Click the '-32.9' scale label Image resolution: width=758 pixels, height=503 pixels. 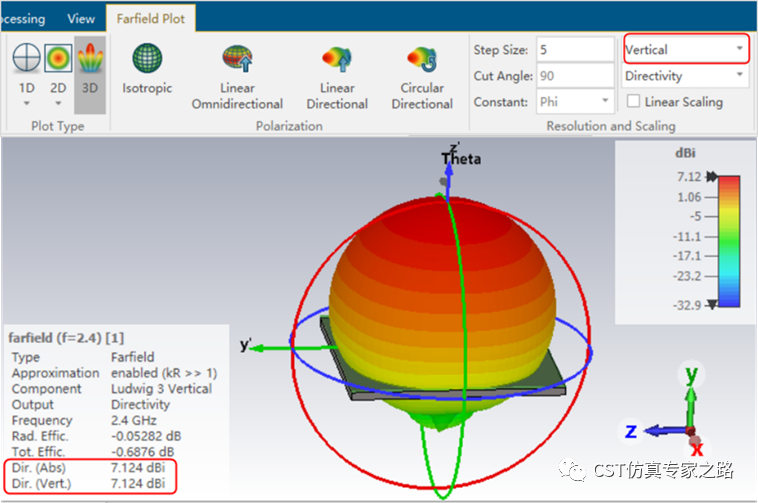pyautogui.click(x=687, y=305)
